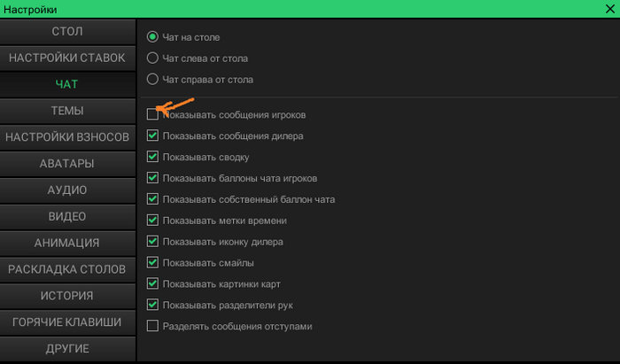This screenshot has width=620, height=364.
Task: Disable 'Показывать смайлы' checkbox
Action: (152, 263)
